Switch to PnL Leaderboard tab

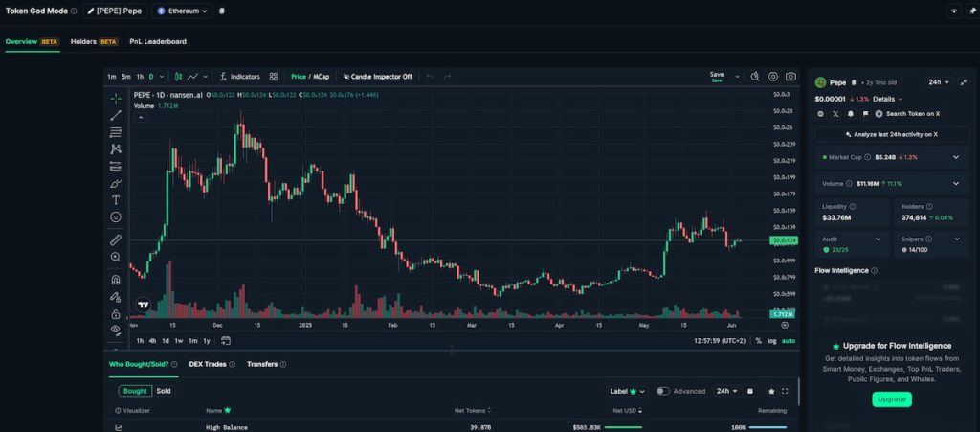[158, 42]
